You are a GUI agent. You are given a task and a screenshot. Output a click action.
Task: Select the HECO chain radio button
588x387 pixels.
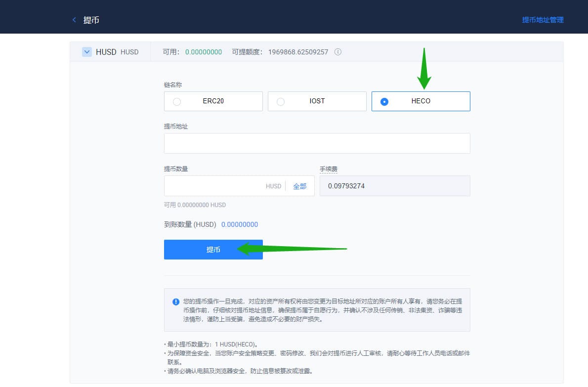[384, 101]
